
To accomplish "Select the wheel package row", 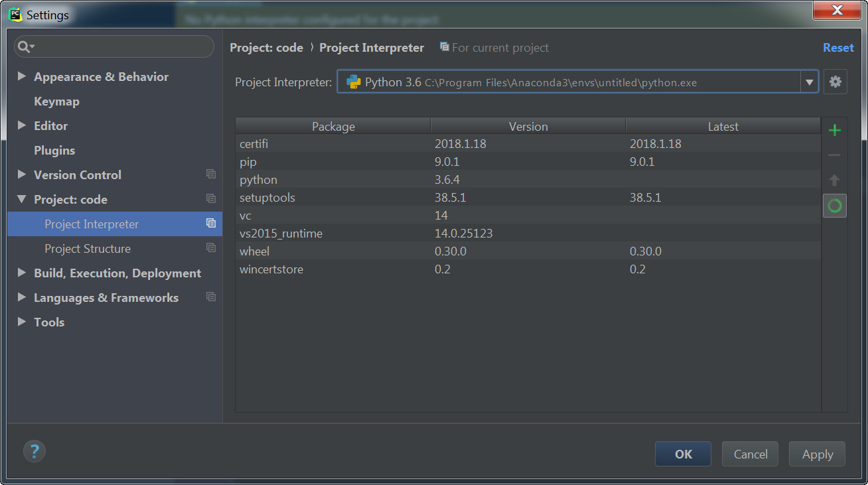I will point(528,251).
